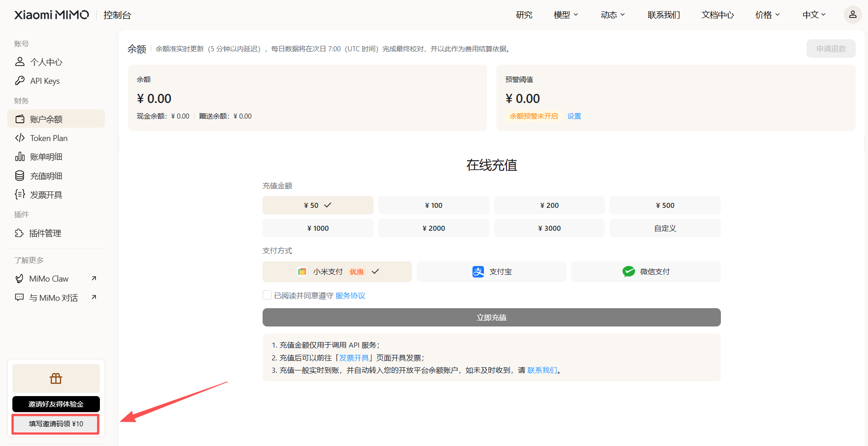Viewport: 868px width, 446px height.
Task: Click the 优惠 tag on 小米支付
Action: click(x=357, y=272)
